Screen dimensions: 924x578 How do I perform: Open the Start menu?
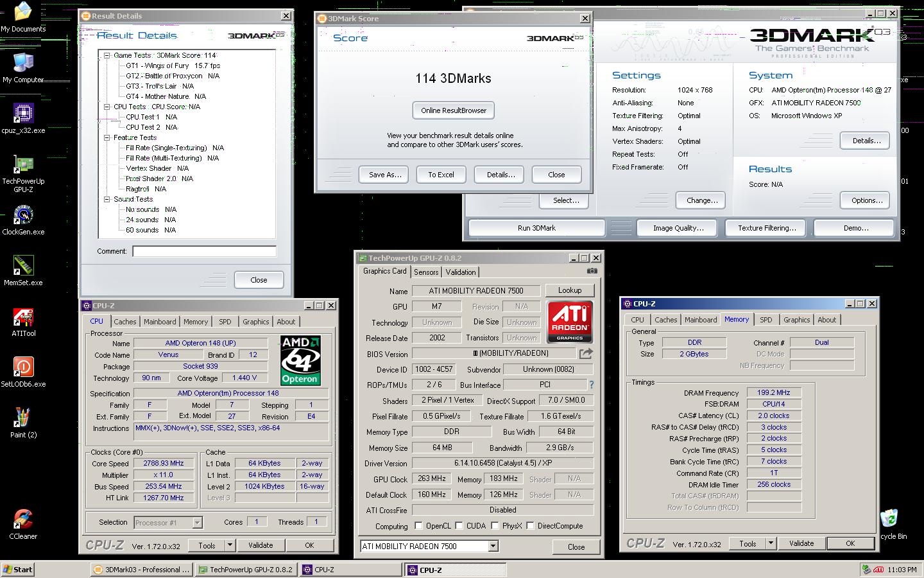coord(18,570)
